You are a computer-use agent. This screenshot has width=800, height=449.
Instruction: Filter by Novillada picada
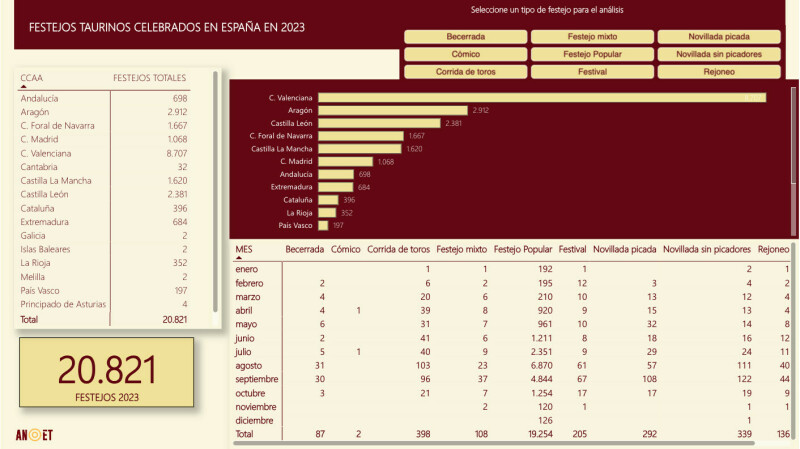[719, 37]
